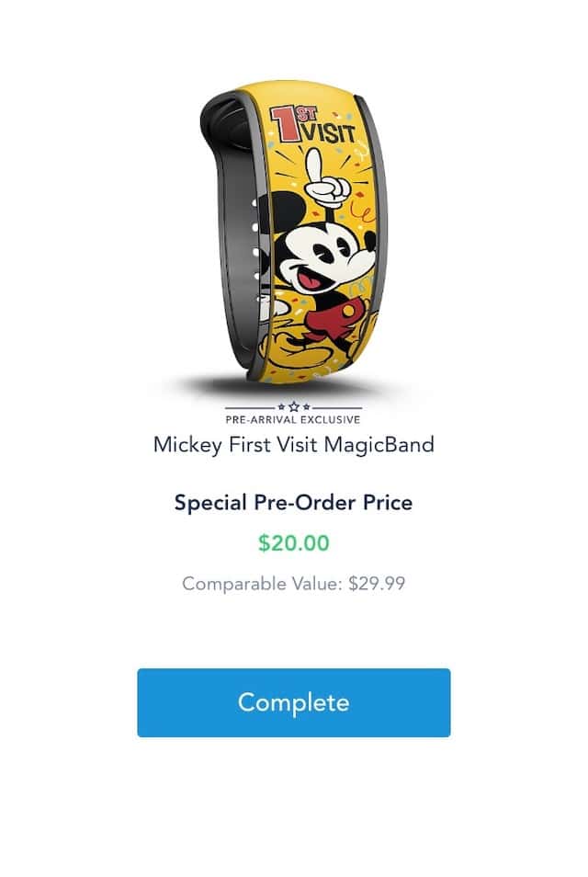Click the red '1st' graphic on the band
The image size is (588, 877).
point(292,123)
